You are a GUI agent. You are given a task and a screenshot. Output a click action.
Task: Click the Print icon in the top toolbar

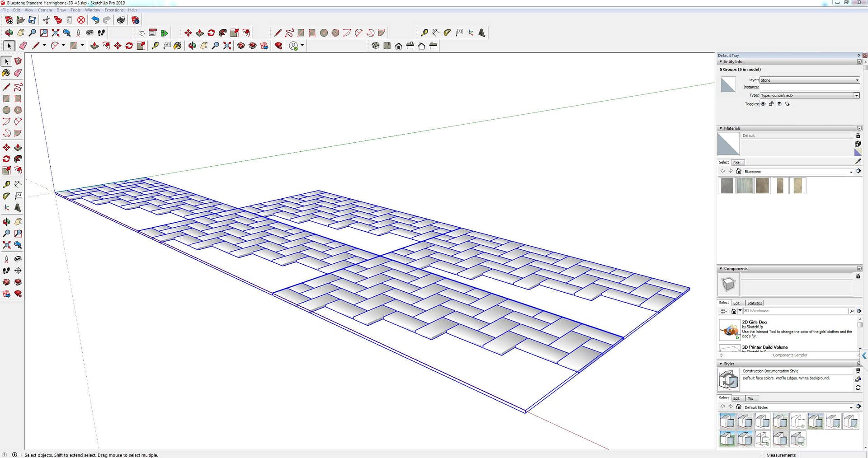[x=121, y=20]
